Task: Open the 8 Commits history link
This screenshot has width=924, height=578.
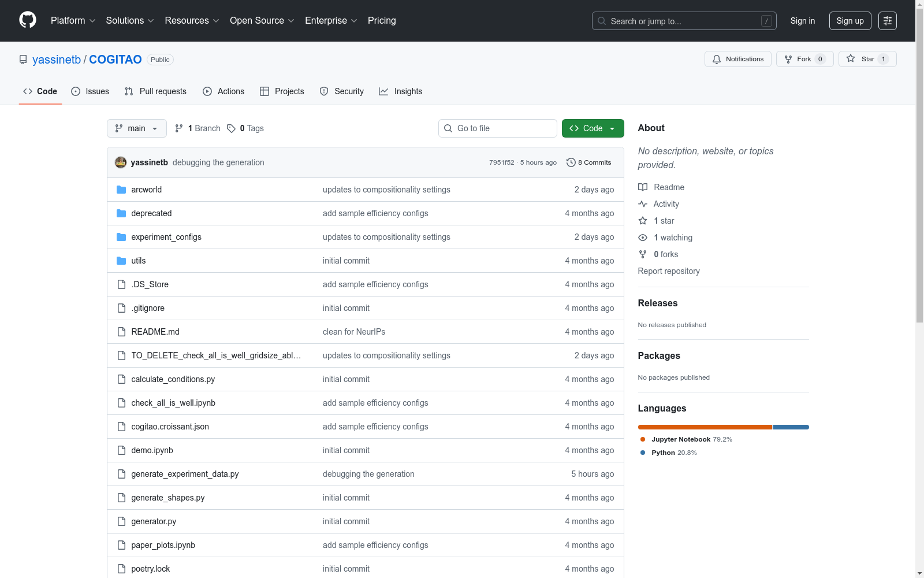Action: click(589, 162)
